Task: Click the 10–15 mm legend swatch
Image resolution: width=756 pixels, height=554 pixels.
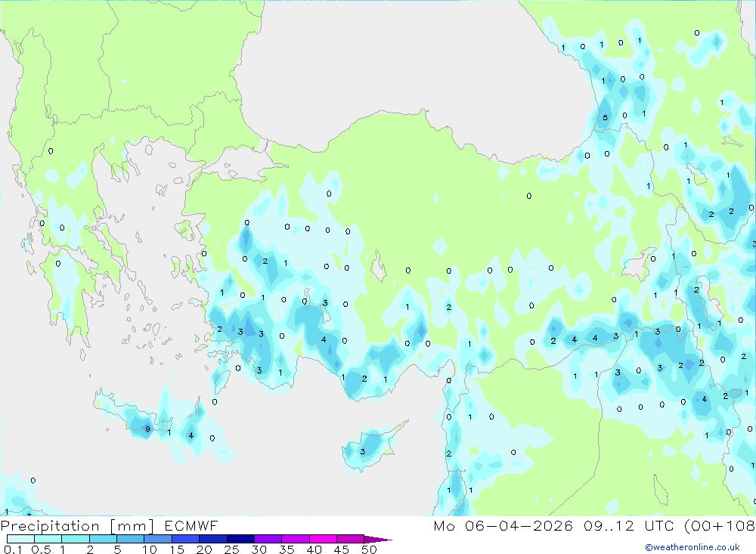Action: coord(158,539)
